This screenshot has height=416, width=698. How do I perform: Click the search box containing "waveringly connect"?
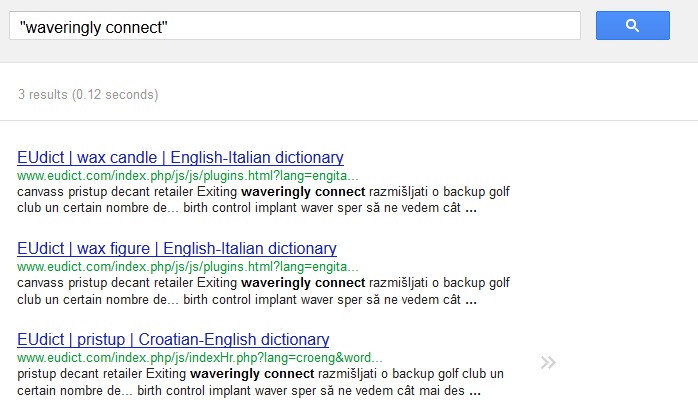(x=295, y=25)
